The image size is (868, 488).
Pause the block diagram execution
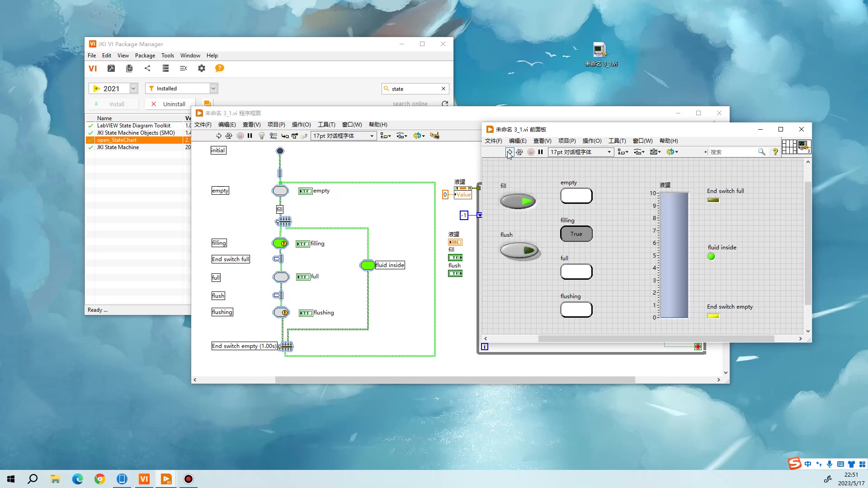tap(250, 136)
